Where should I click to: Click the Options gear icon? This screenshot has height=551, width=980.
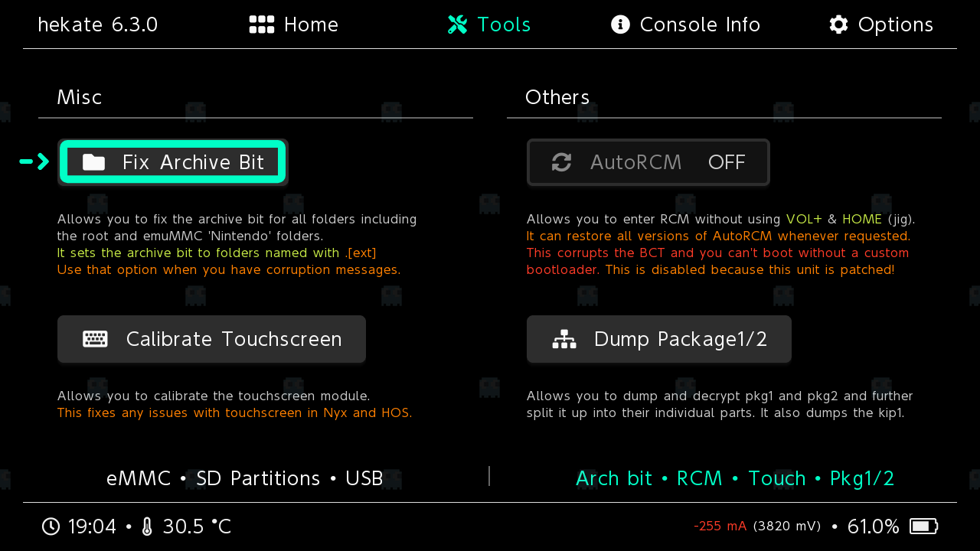coord(838,24)
